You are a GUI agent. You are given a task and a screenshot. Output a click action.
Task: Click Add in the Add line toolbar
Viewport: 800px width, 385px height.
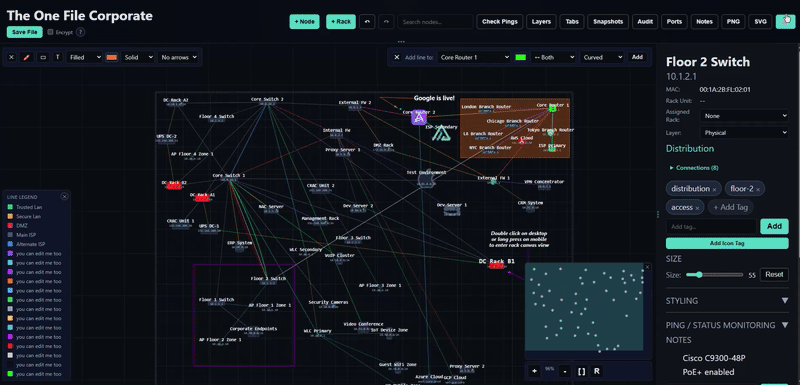coord(637,57)
